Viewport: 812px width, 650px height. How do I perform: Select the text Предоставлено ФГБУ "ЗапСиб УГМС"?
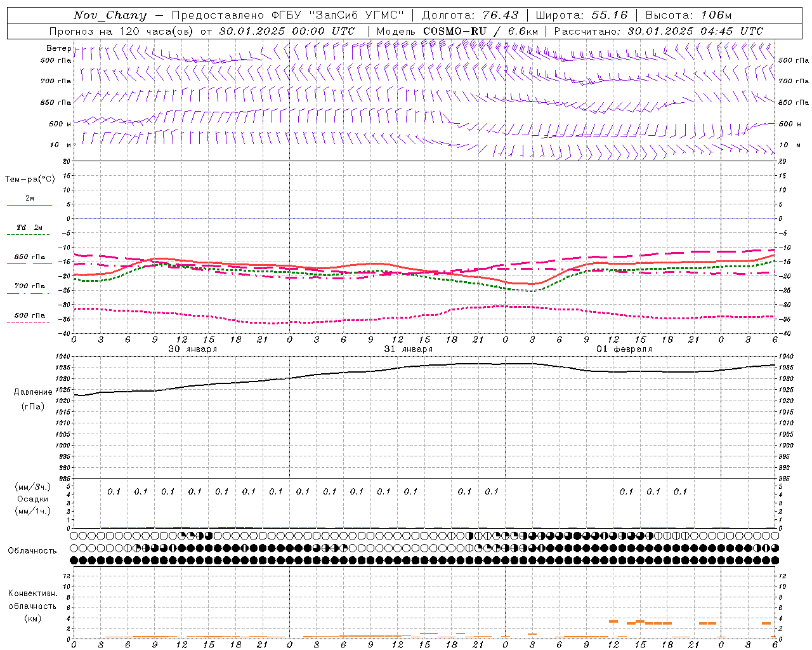point(288,15)
